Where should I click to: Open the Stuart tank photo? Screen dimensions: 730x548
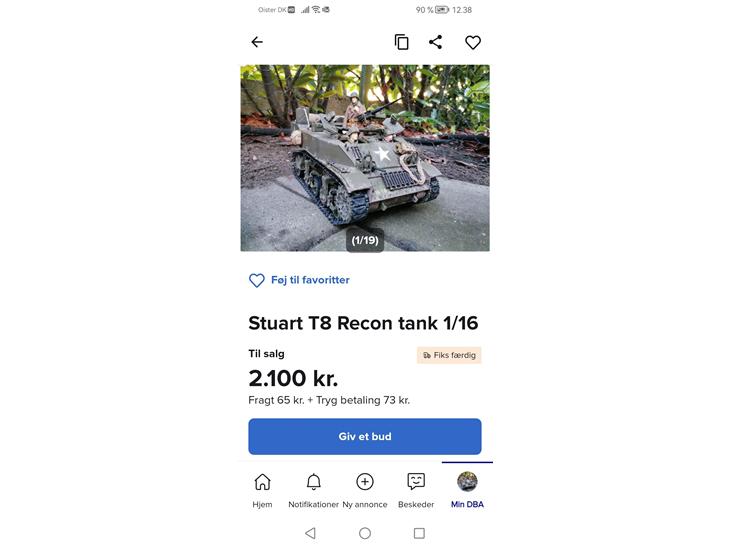(x=365, y=150)
